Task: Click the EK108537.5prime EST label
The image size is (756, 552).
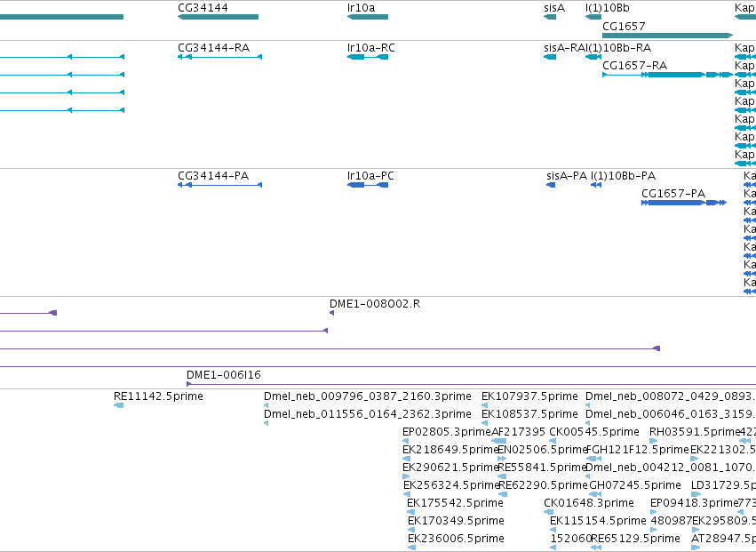Action: tap(529, 414)
